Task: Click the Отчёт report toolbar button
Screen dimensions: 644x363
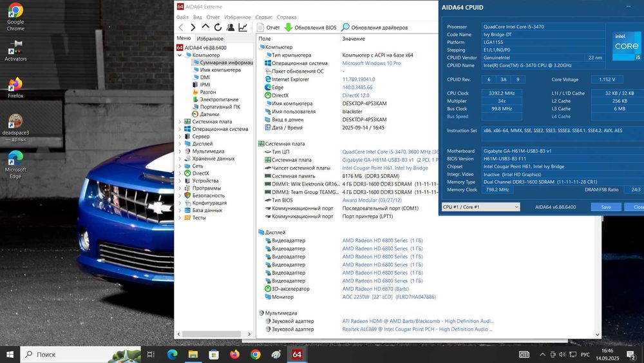Action: point(268,28)
